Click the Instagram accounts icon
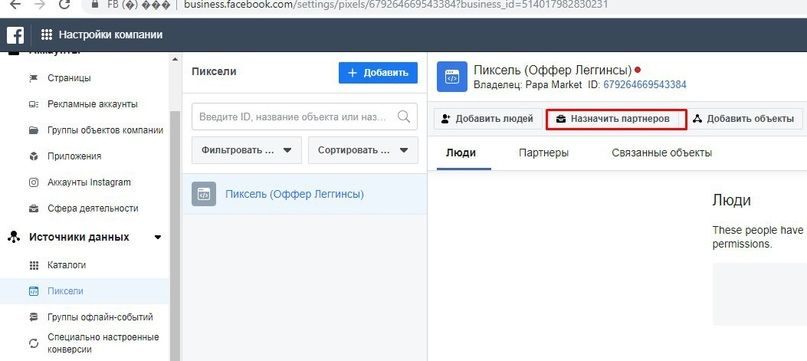 click(34, 182)
